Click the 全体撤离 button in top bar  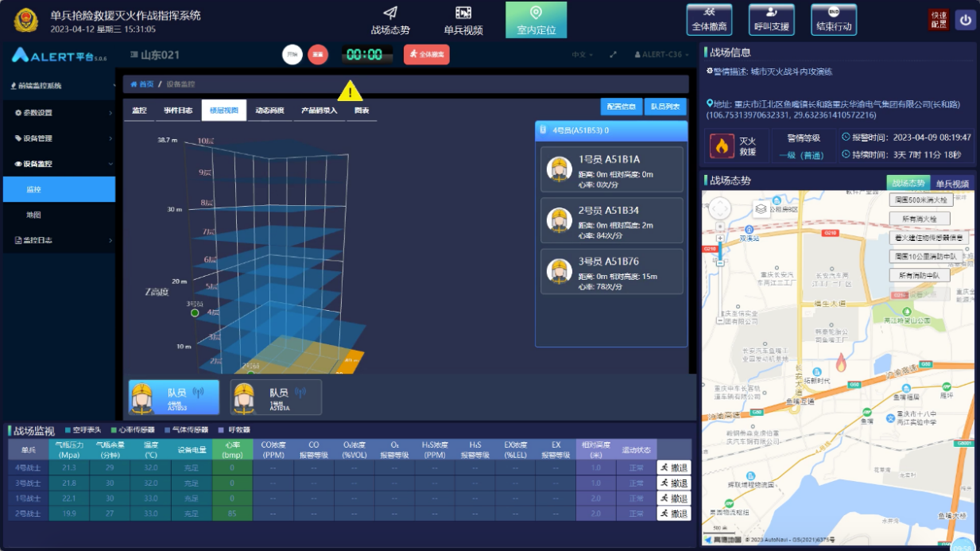pos(710,20)
